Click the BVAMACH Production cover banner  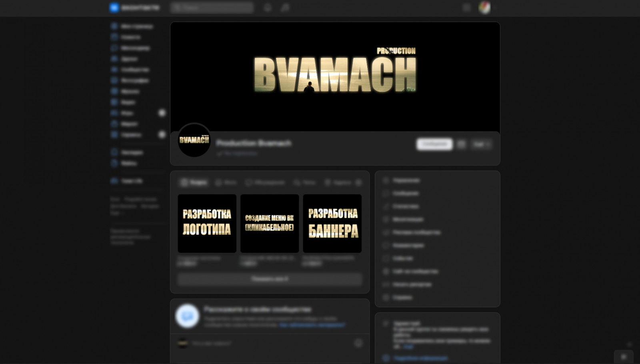(x=335, y=76)
